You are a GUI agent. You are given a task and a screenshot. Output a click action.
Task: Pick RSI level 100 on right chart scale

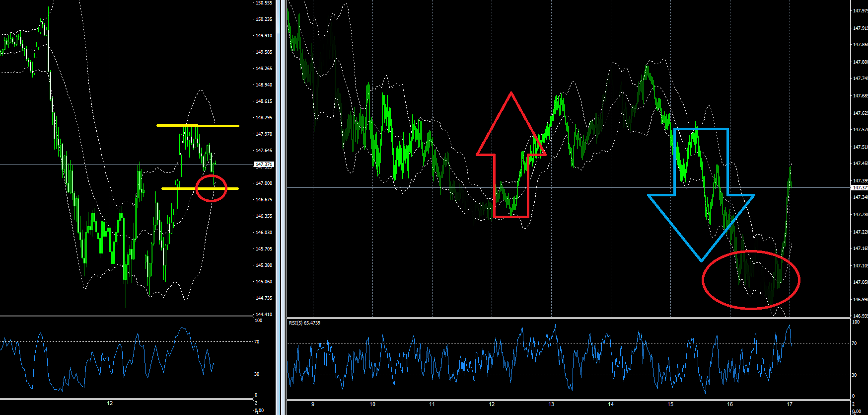[856, 322]
